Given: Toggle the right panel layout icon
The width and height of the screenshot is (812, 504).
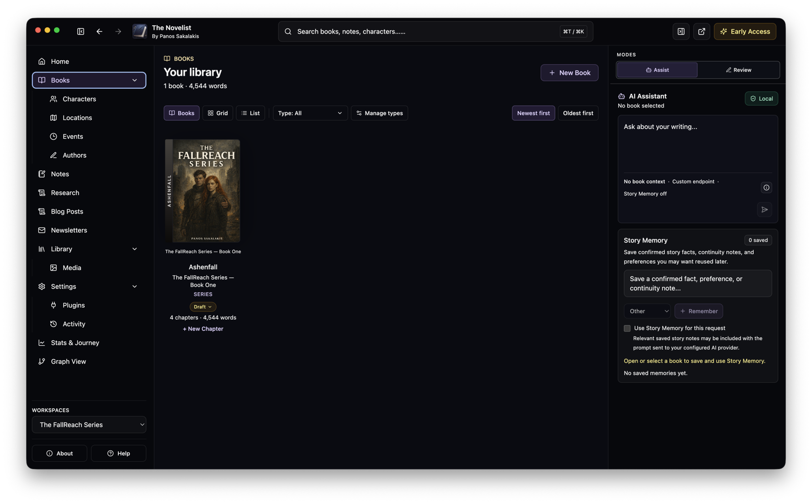Looking at the screenshot, I should click(x=681, y=31).
